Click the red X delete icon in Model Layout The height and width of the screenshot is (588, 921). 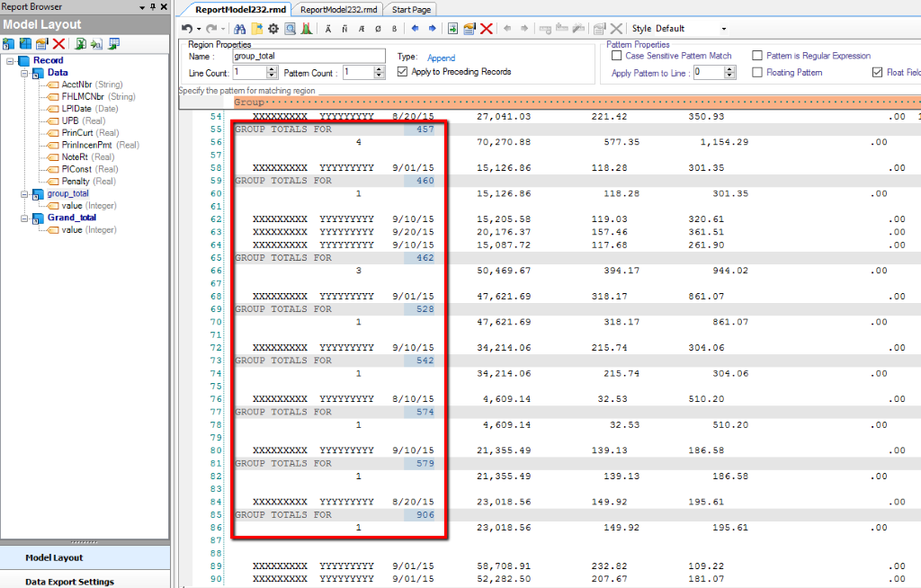point(59,43)
